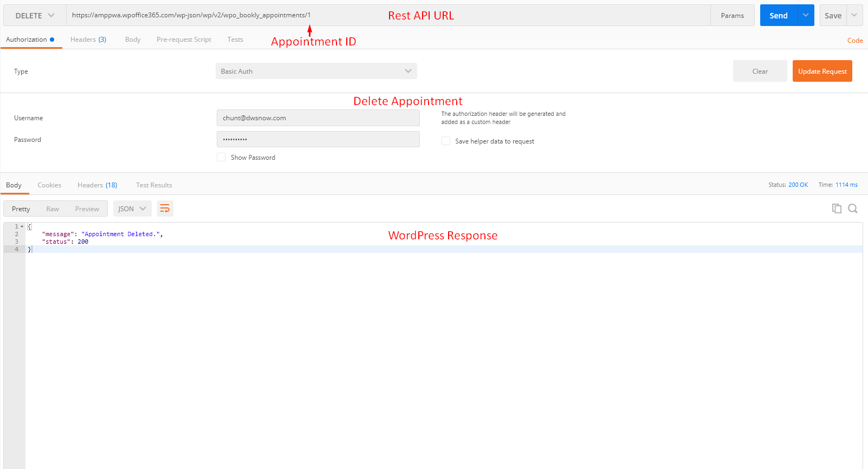
Task: Expand the Send button dropdown arrow
Action: (x=806, y=15)
